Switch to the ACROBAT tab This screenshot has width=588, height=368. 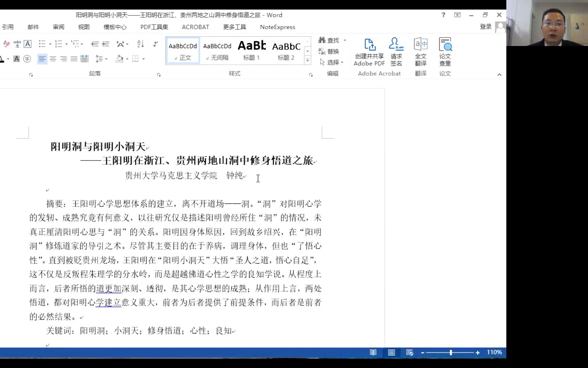click(x=196, y=27)
